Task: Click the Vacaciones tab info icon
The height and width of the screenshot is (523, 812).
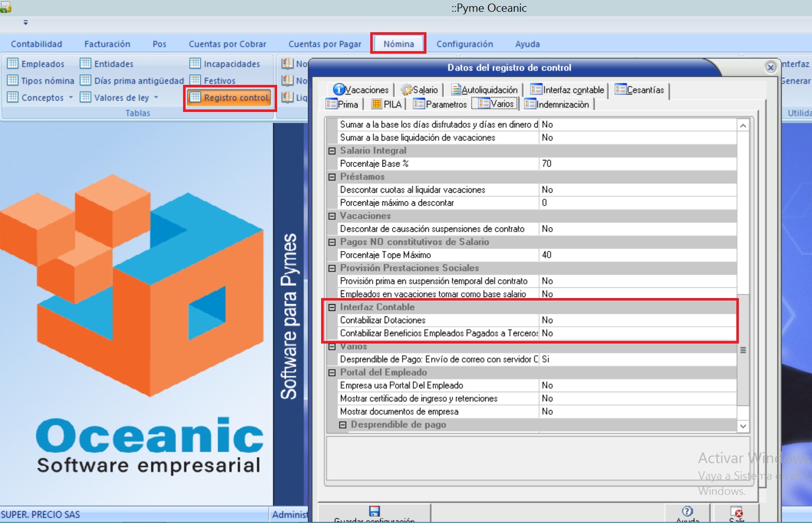Action: [x=339, y=89]
